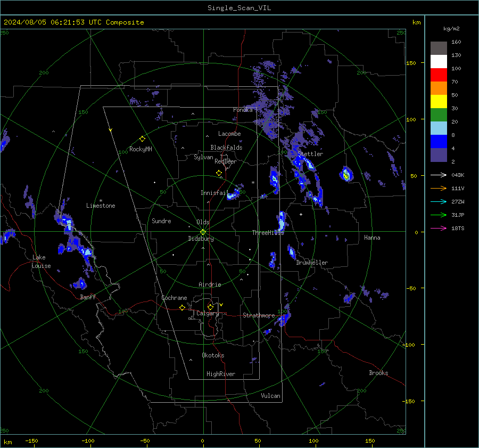The height and width of the screenshot is (448, 479).
Task: Click the yellow 30-50 legend swatch
Action: point(439,102)
